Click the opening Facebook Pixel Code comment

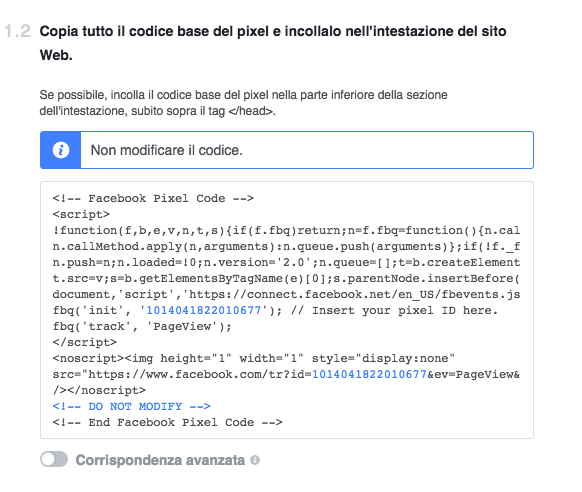[x=153, y=198]
